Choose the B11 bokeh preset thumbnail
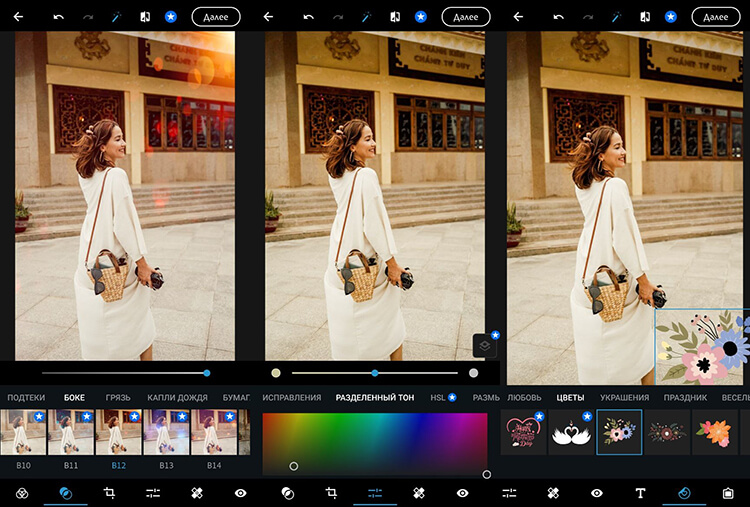750x507 pixels. 71,432
